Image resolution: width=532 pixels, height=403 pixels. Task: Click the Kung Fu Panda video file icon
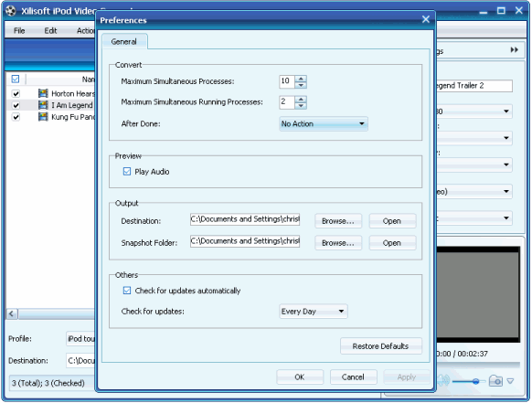43,117
